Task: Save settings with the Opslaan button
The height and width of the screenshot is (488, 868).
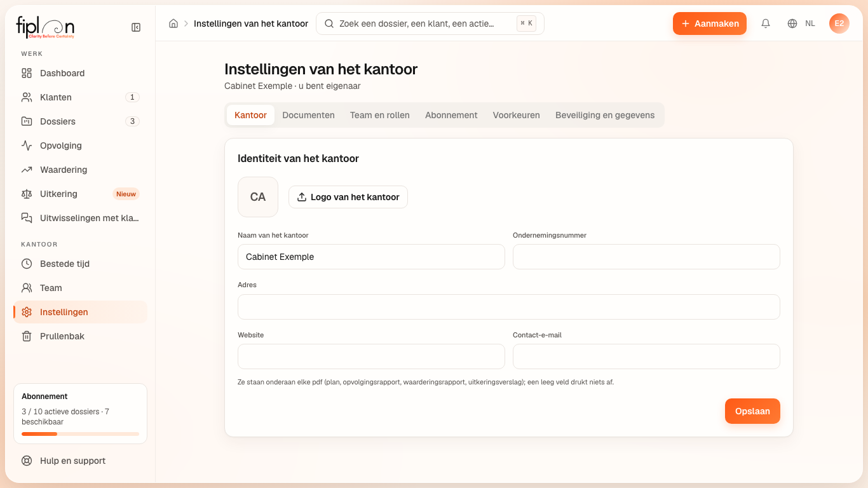Action: tap(752, 411)
